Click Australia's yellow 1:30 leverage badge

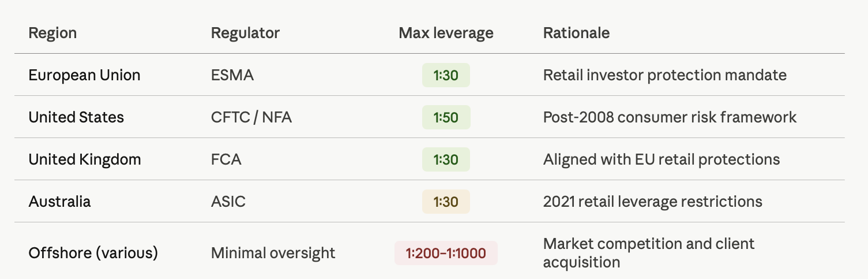point(446,202)
